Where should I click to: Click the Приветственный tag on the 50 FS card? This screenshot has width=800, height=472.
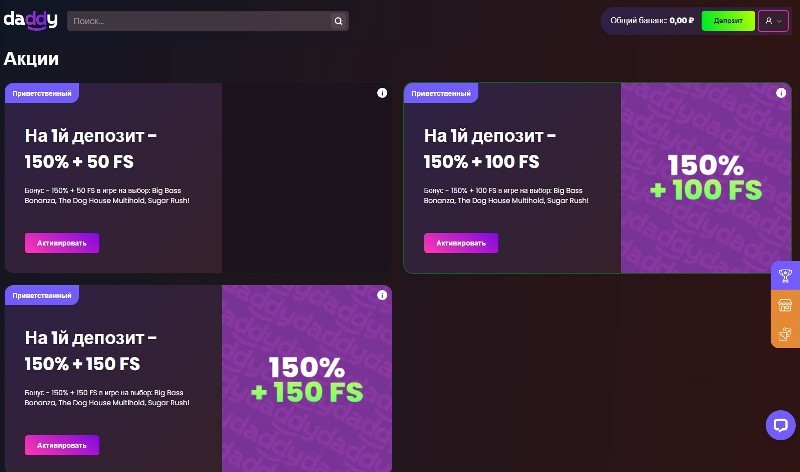42,93
